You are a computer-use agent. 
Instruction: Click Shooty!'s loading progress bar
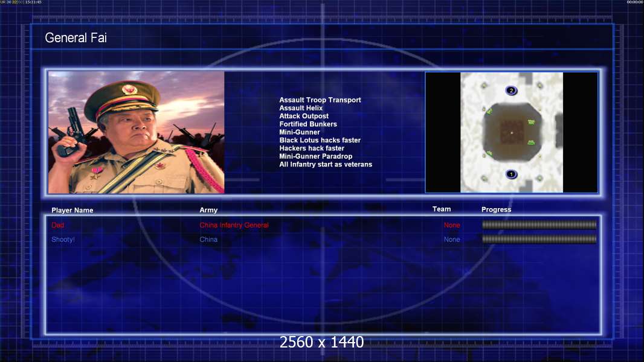point(539,240)
